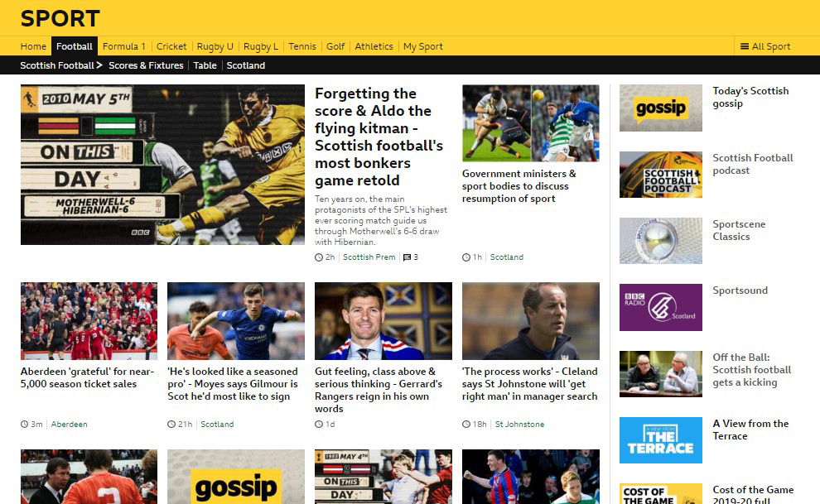Click the comments icon under Motherwell story
This screenshot has height=504, width=820.
[407, 257]
